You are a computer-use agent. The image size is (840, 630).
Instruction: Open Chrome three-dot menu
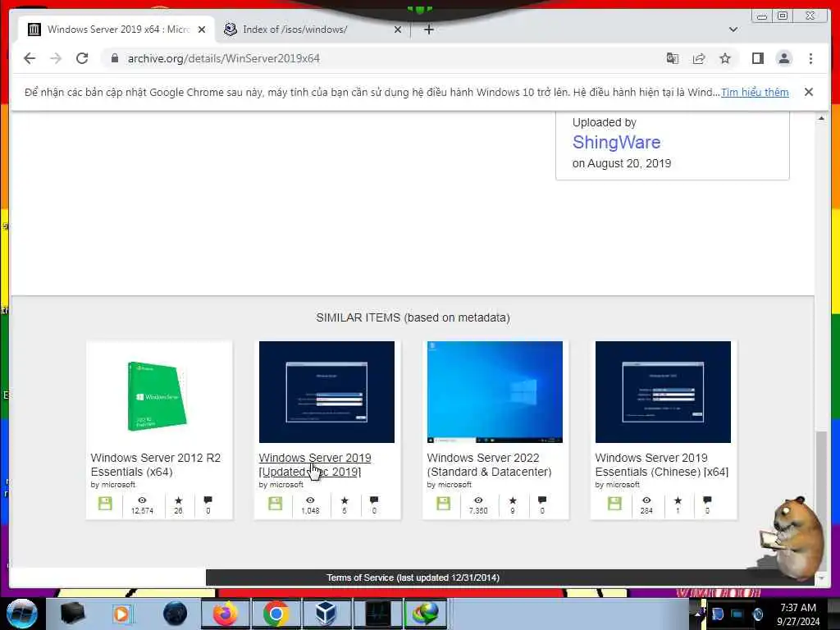pos(810,58)
